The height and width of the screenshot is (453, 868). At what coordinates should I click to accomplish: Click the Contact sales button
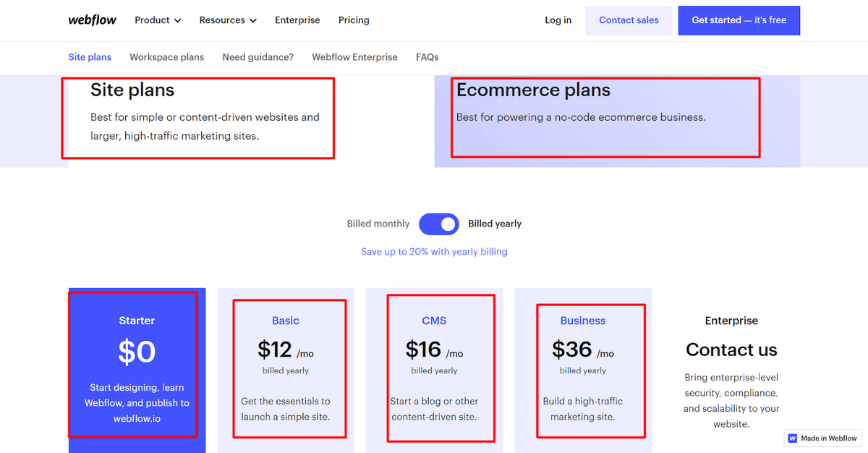[x=629, y=20]
